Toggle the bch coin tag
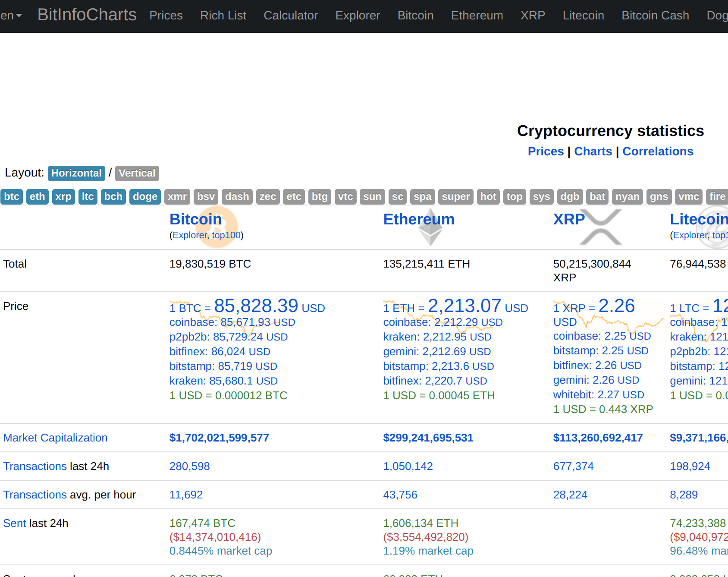This screenshot has height=577, width=728. pyautogui.click(x=113, y=197)
